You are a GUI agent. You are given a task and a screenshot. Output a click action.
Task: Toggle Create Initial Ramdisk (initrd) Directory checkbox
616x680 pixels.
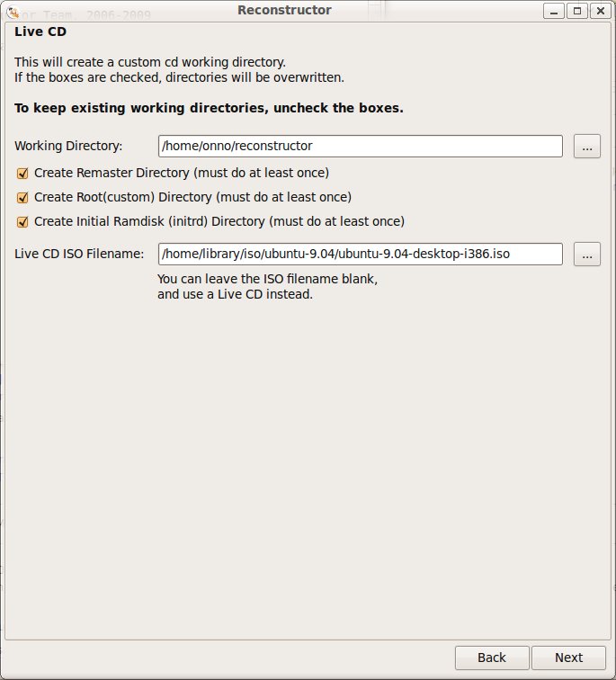coord(22,222)
